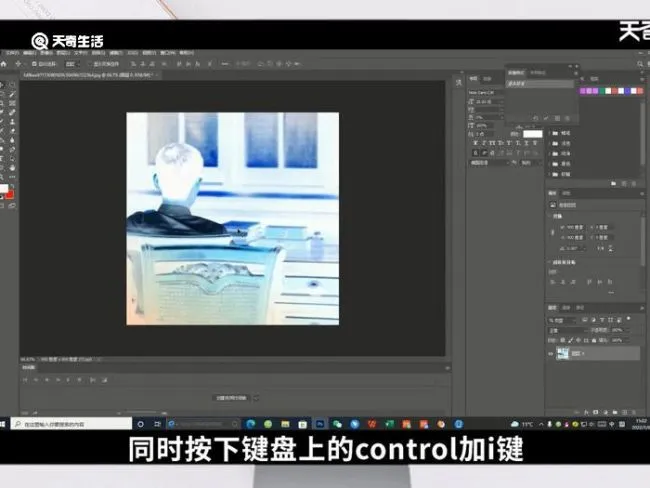The image size is (650, 488).
Task: Click the Character panel text color swatch
Action: (x=533, y=134)
